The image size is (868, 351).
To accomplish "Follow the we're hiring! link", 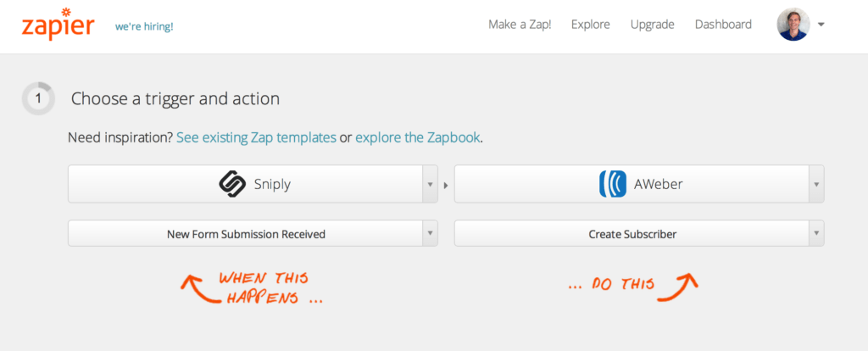I will coord(144,26).
